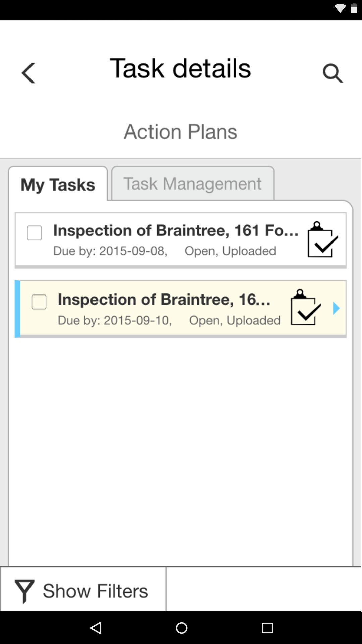Tap the back arrow beside Task details
This screenshot has height=644, width=362.
click(x=28, y=73)
